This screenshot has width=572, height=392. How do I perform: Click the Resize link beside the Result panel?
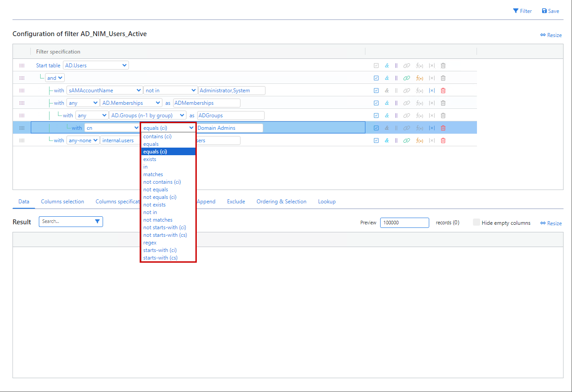[x=551, y=223]
